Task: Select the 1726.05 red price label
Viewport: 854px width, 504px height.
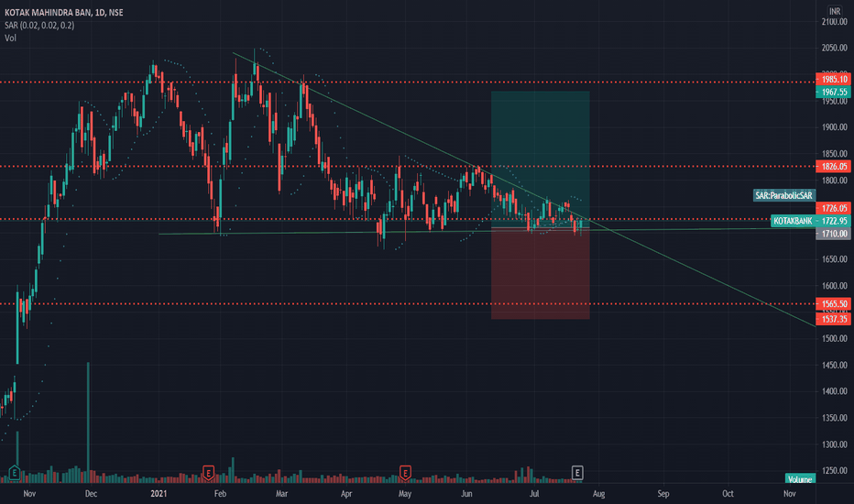Action: coord(833,208)
